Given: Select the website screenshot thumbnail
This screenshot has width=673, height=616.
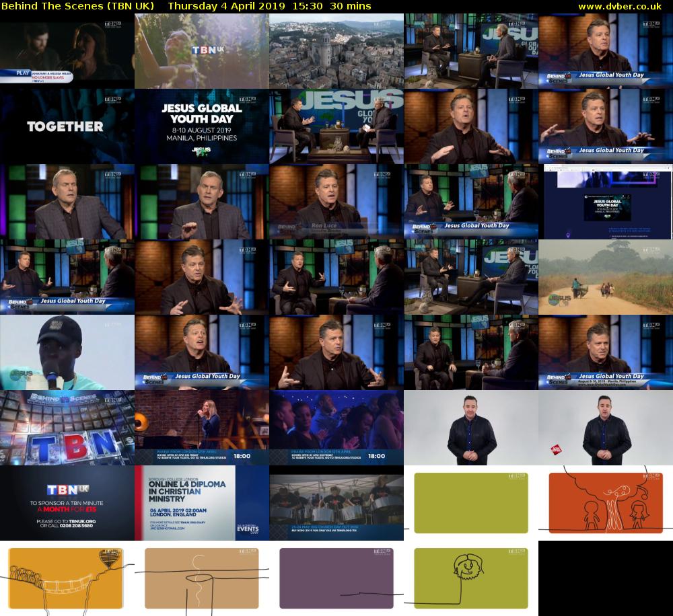Looking at the screenshot, I should point(606,202).
